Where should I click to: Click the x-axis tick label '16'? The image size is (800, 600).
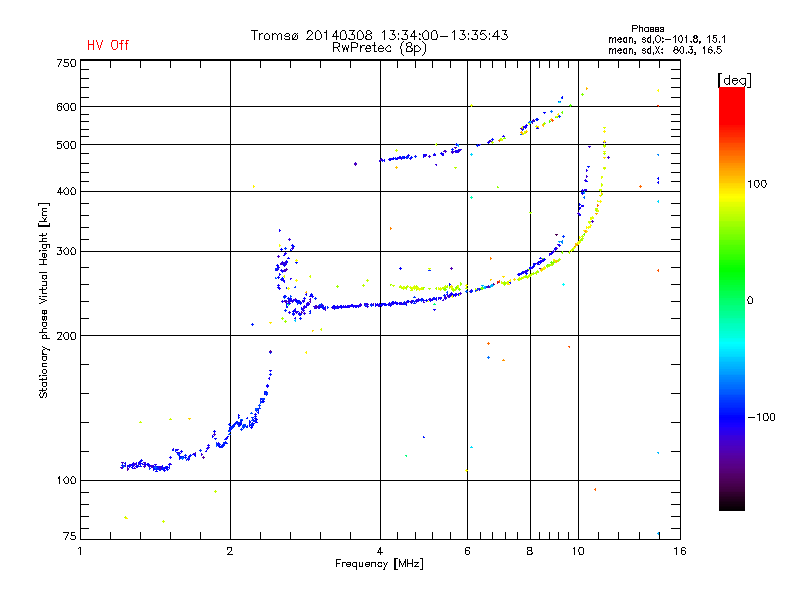point(680,551)
